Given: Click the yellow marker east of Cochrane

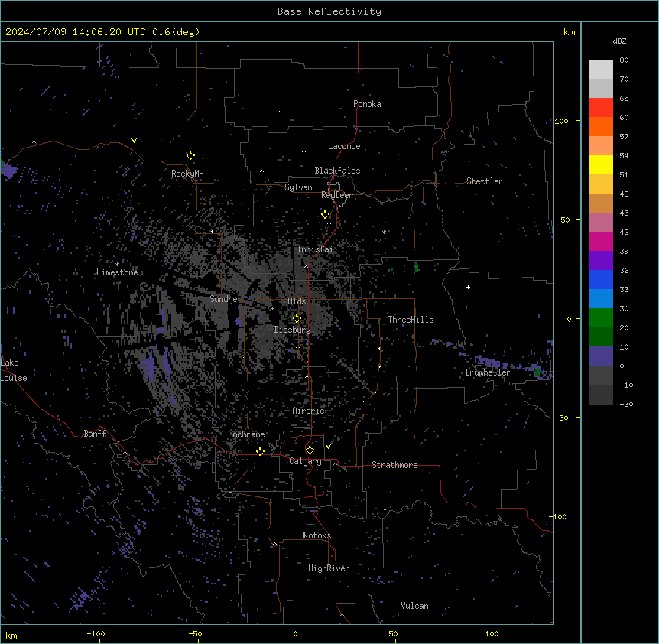Looking at the screenshot, I should pyautogui.click(x=260, y=451).
